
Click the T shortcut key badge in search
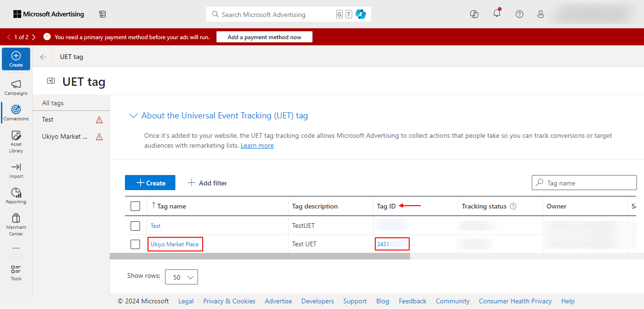[348, 14]
